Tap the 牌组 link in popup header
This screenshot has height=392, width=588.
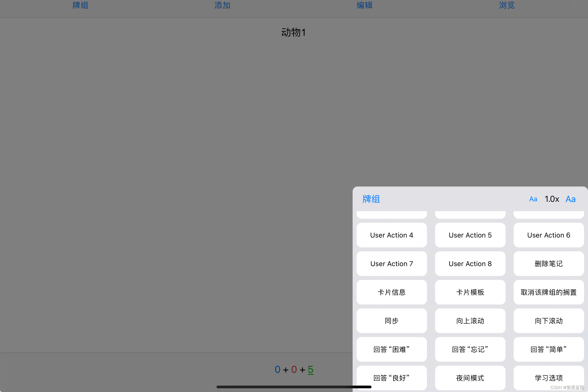tap(371, 199)
